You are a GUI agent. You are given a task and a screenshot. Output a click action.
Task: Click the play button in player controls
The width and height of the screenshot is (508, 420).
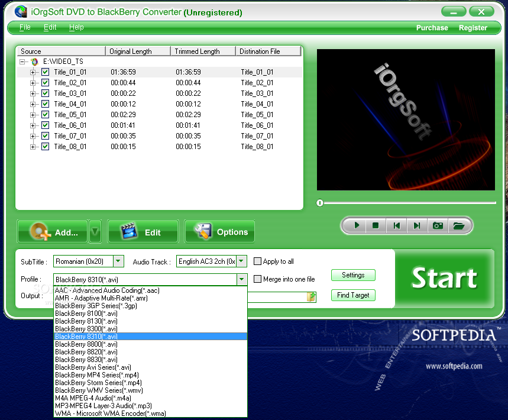(357, 225)
